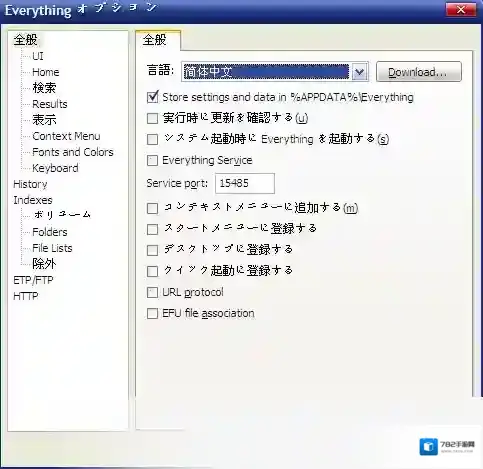
Task: Open the Context Menu settings page
Action: (x=66, y=136)
